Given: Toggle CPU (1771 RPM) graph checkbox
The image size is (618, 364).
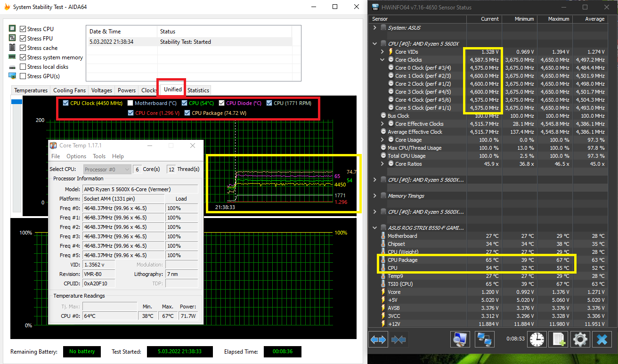Looking at the screenshot, I should pos(269,103).
